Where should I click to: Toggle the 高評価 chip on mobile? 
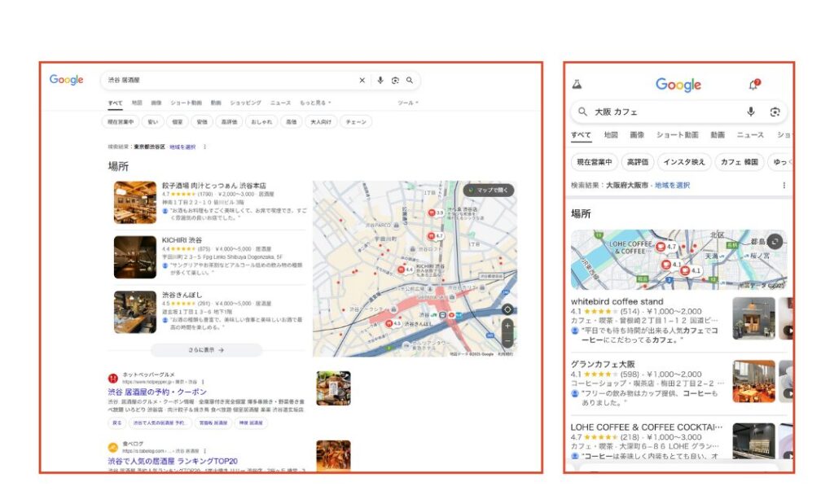coord(637,161)
